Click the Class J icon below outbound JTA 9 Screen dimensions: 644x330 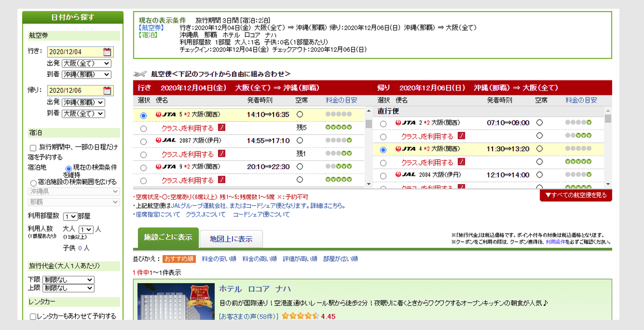(222, 180)
